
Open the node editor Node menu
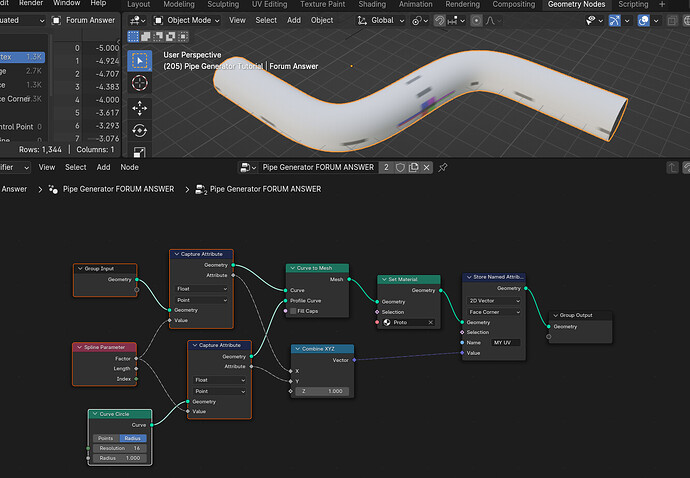click(x=129, y=167)
